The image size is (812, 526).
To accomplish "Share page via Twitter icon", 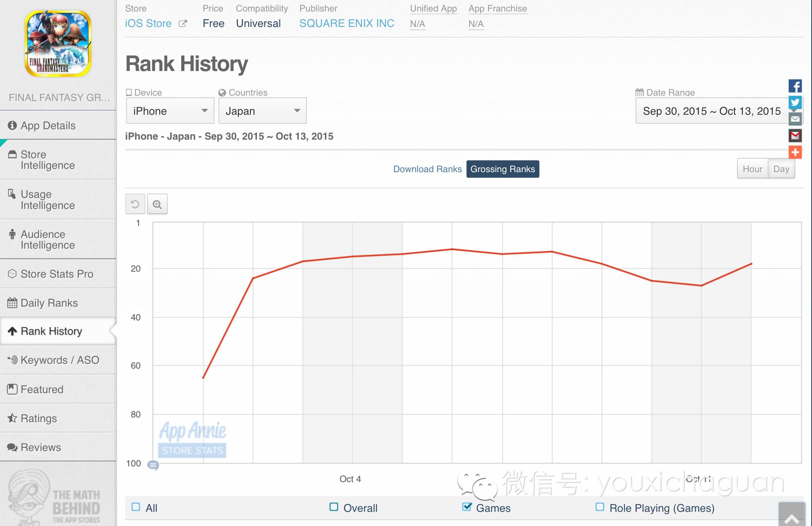I will (795, 103).
